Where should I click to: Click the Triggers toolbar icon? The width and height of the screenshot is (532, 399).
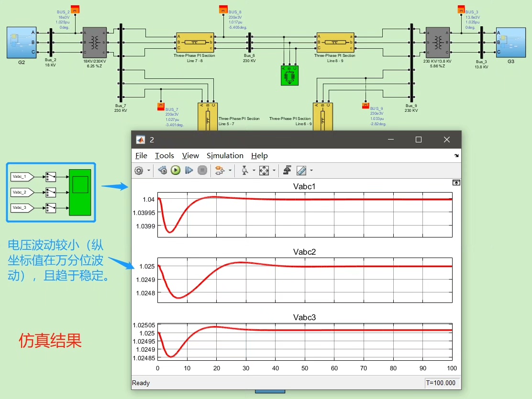tap(288, 170)
